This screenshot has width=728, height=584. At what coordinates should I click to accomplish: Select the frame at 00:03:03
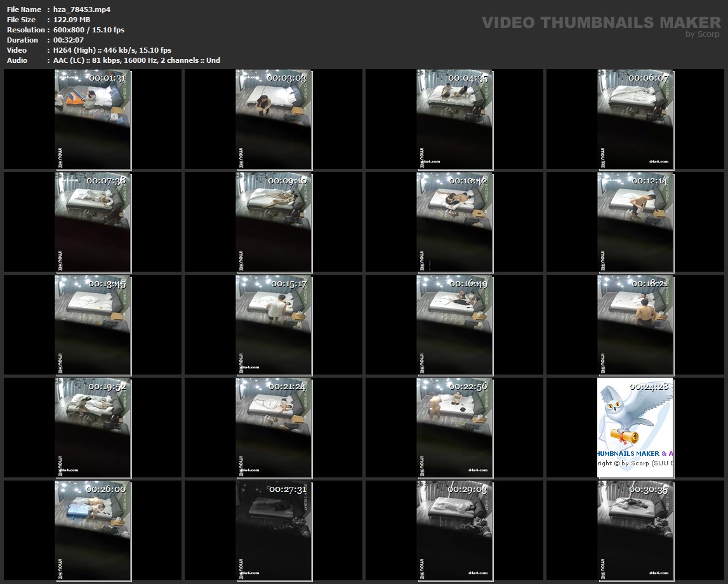click(274, 119)
